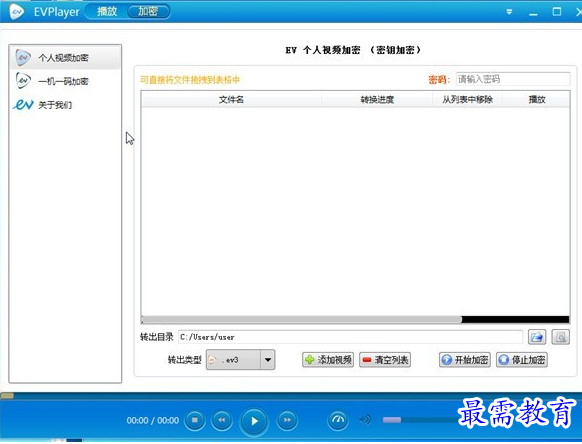Click the 停止加密 button
This screenshot has height=444, width=582.
(521, 360)
